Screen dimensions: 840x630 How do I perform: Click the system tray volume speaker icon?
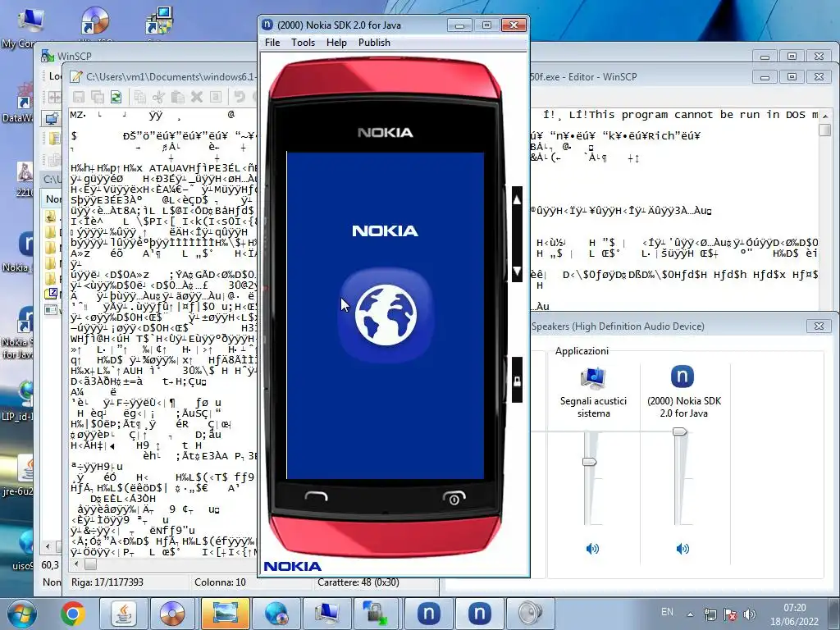(750, 614)
